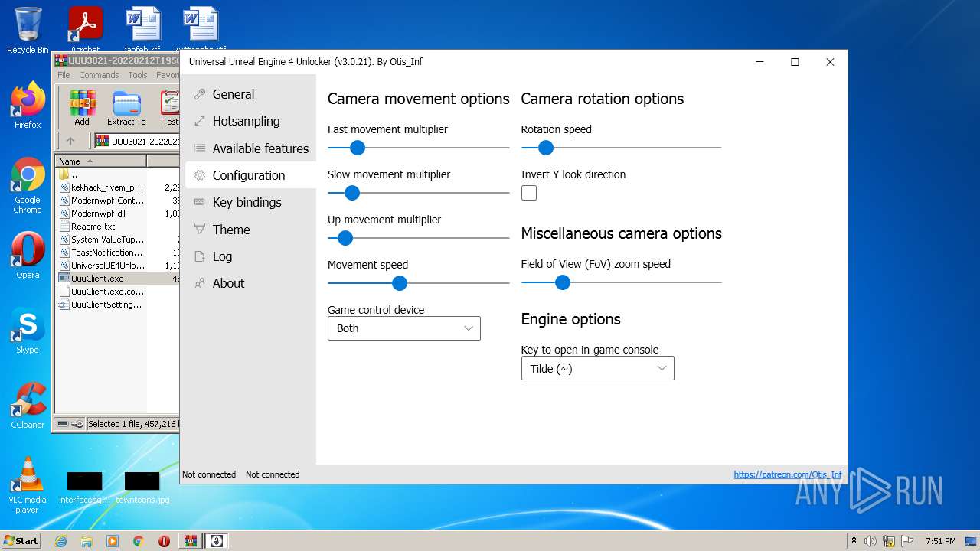The image size is (980, 551).
Task: Click the Key bindings keyboard icon
Action: click(200, 202)
